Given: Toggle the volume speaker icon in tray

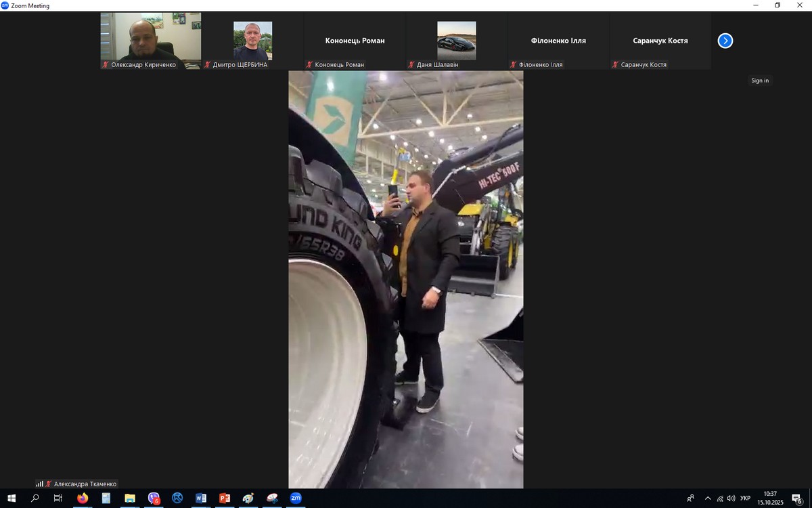Looking at the screenshot, I should pos(731,499).
